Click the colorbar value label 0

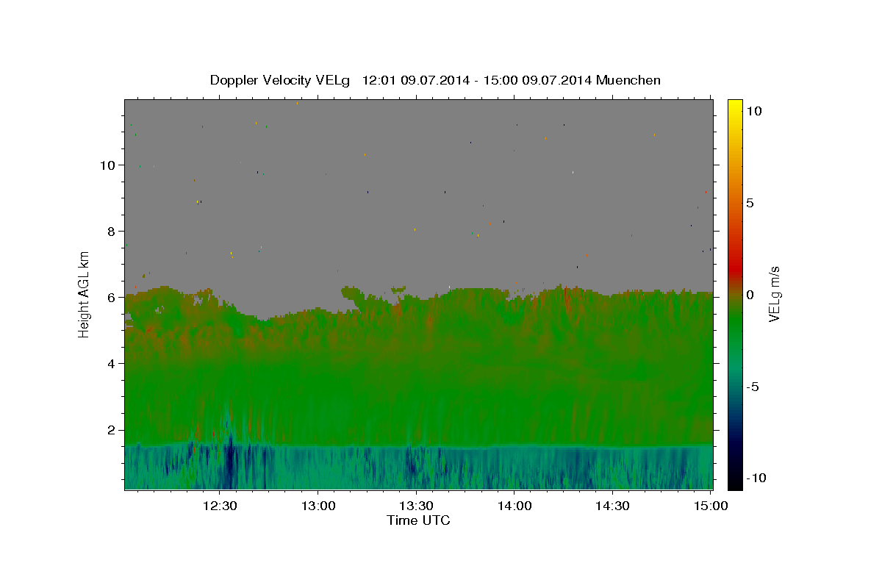tap(750, 295)
